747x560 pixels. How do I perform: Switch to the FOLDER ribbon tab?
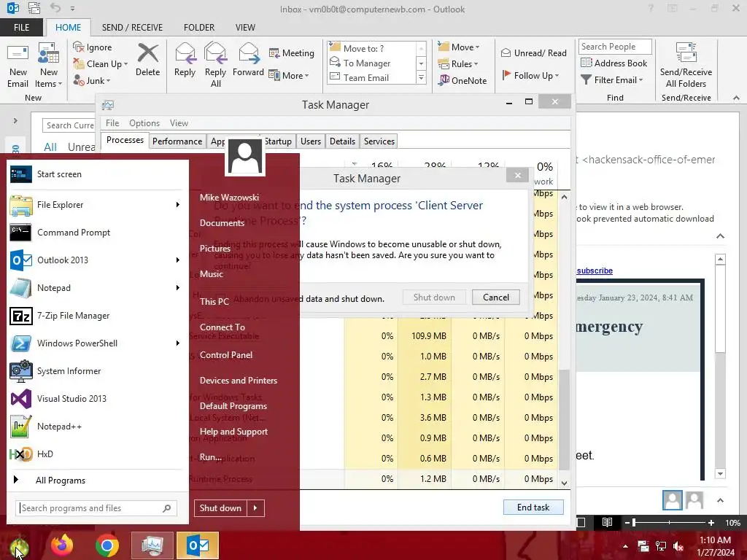[199, 27]
